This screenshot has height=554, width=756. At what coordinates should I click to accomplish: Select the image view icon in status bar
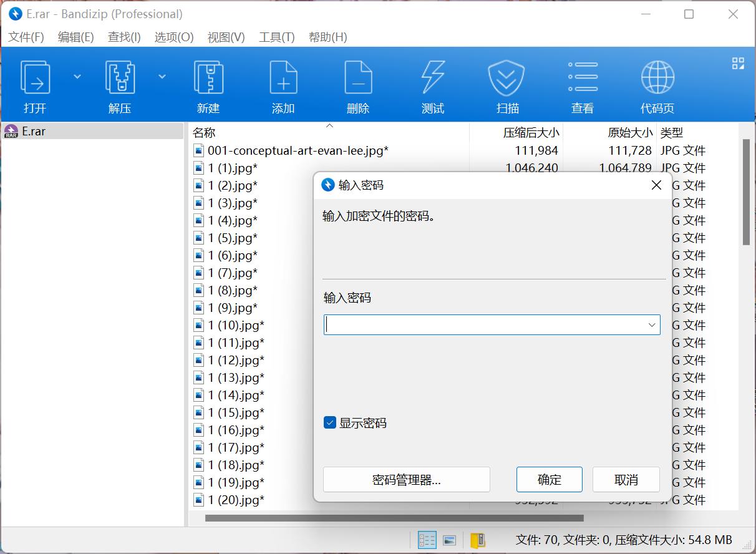[449, 540]
